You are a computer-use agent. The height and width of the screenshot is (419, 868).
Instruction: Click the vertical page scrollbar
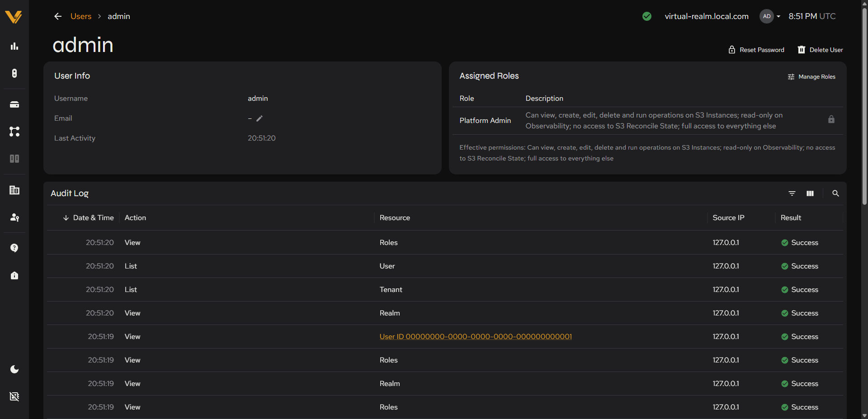pyautogui.click(x=864, y=106)
